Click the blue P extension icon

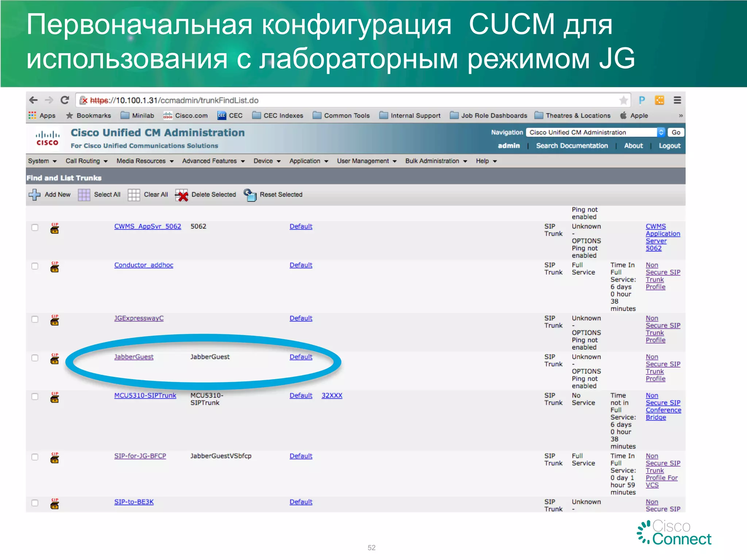tap(642, 100)
